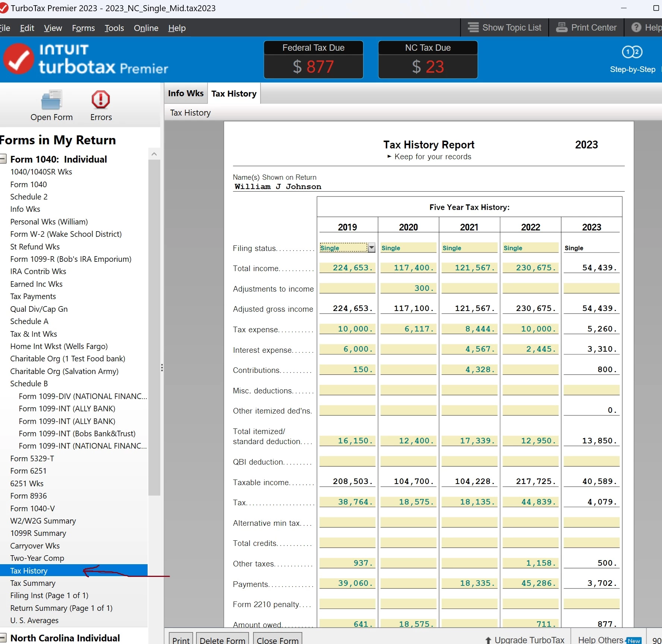Open Tax Summary form
This screenshot has height=644, width=662.
pyautogui.click(x=33, y=583)
